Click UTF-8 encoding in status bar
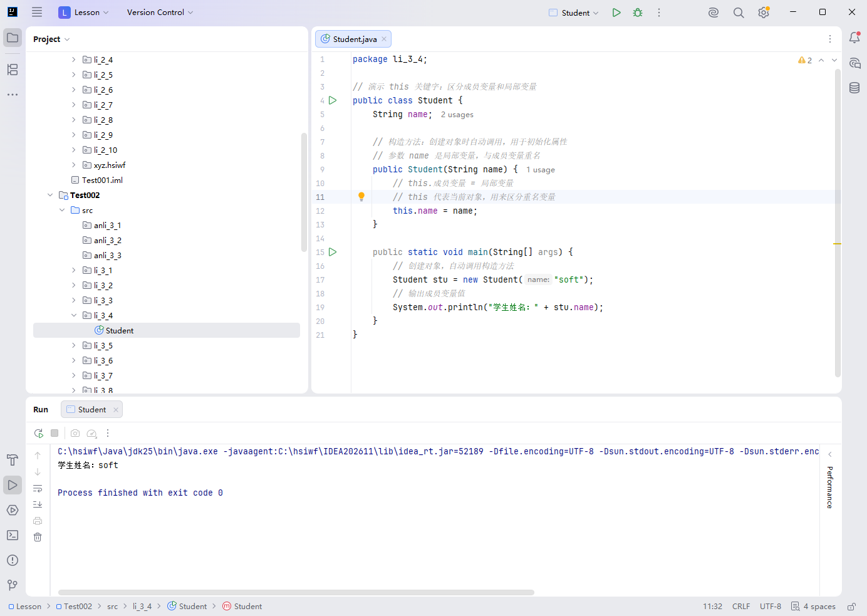867x616 pixels. pos(771,607)
